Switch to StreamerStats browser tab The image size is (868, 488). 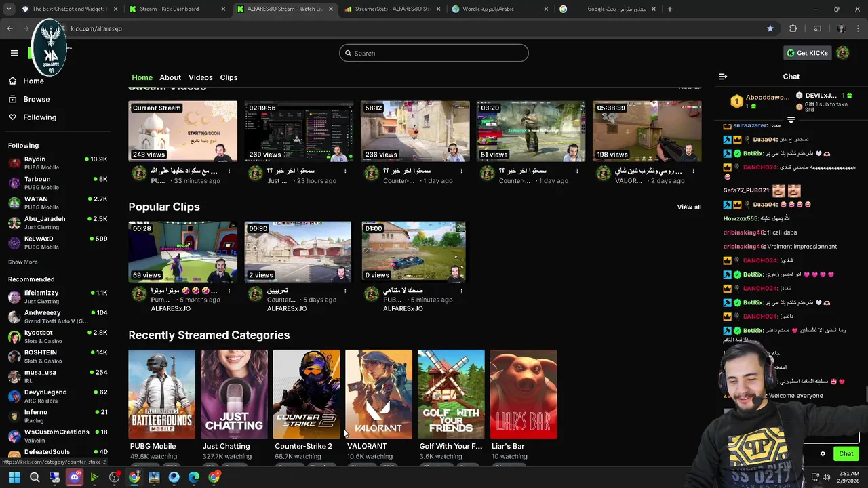(x=392, y=9)
